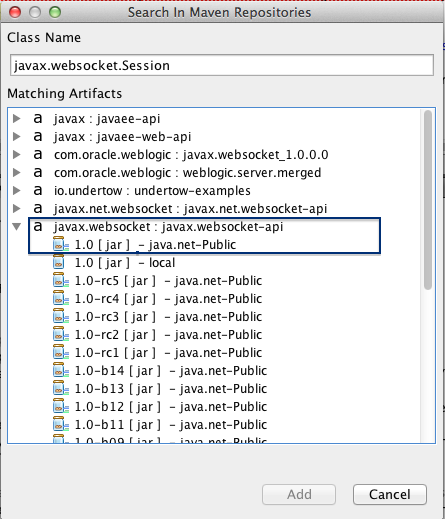Expand javax.net.websocket : javax.net.websocket-api node

(x=17, y=209)
